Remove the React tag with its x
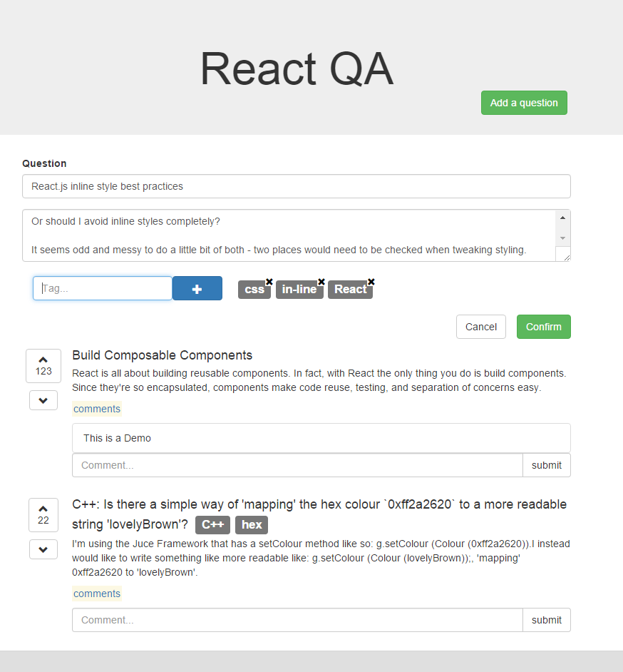623x672 pixels. pos(371,282)
